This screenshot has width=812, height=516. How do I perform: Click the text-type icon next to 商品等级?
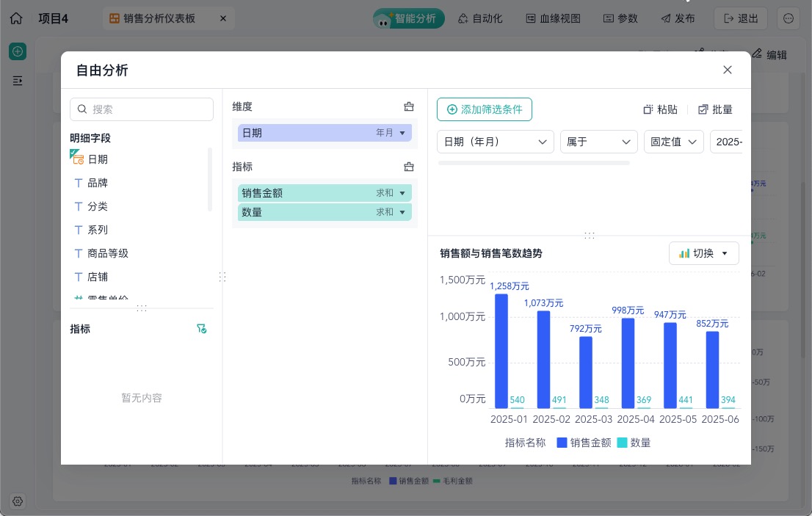[x=79, y=254]
